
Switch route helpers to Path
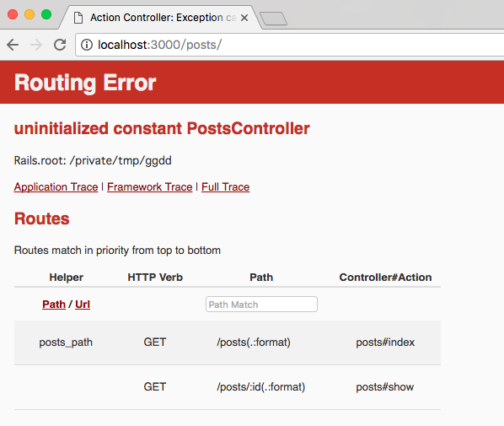point(54,304)
